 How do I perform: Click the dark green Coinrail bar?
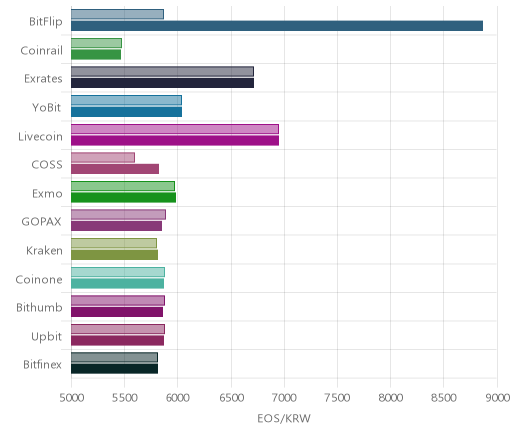point(96,54)
